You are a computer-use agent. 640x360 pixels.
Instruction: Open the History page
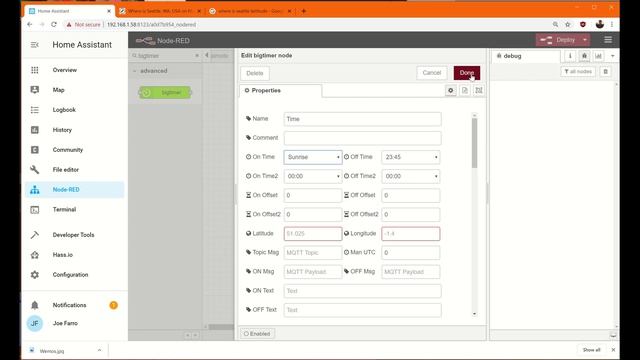coord(62,130)
